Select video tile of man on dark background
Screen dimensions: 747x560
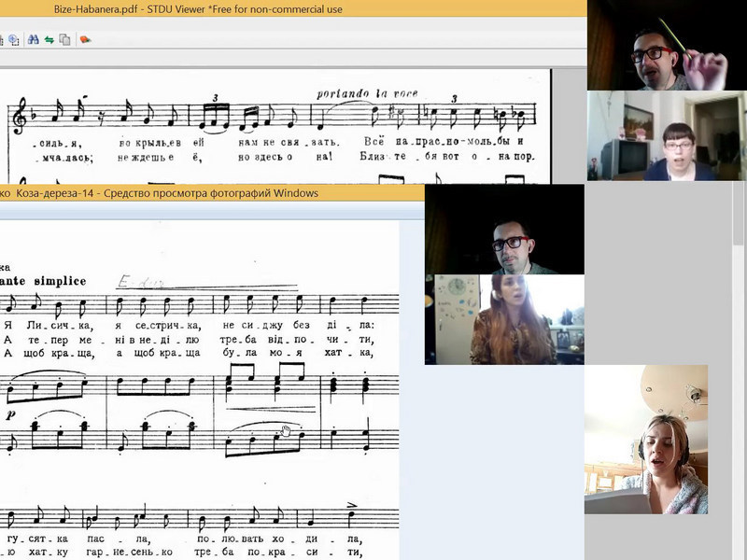(504, 230)
